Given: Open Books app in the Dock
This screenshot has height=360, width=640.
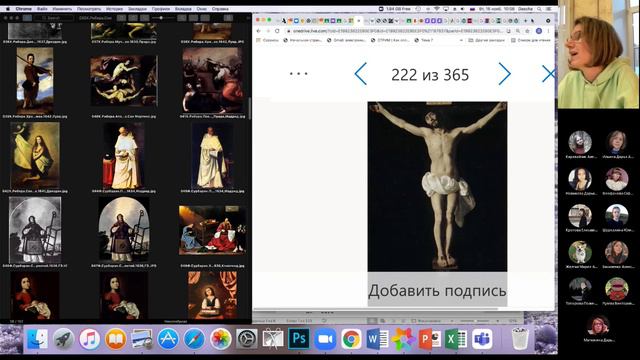Looking at the screenshot, I should [116, 339].
